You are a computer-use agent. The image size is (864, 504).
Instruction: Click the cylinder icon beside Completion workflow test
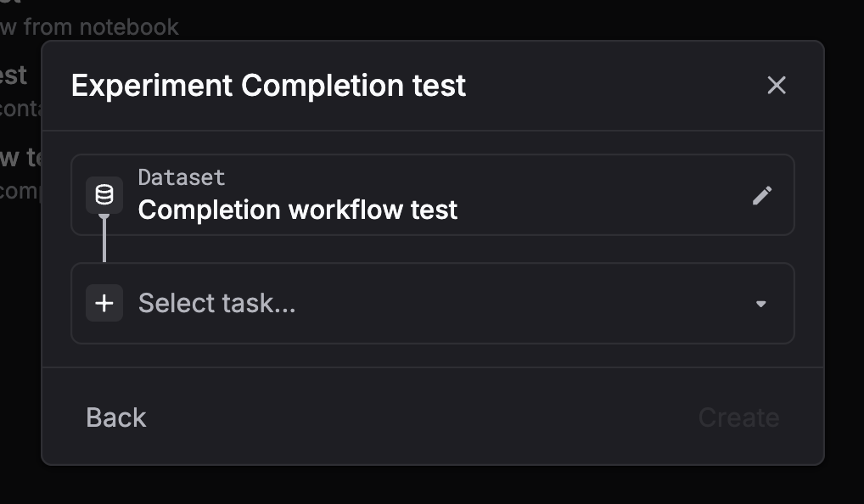coord(104,195)
